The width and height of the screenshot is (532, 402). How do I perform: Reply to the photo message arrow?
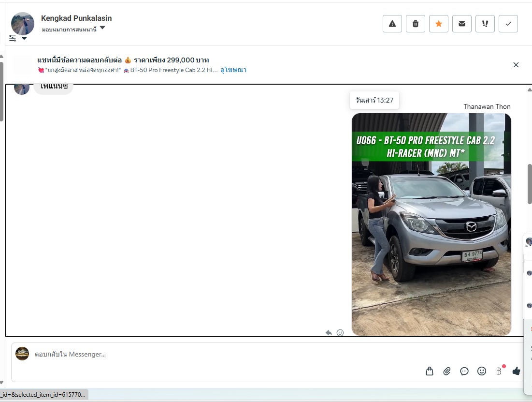(x=329, y=333)
